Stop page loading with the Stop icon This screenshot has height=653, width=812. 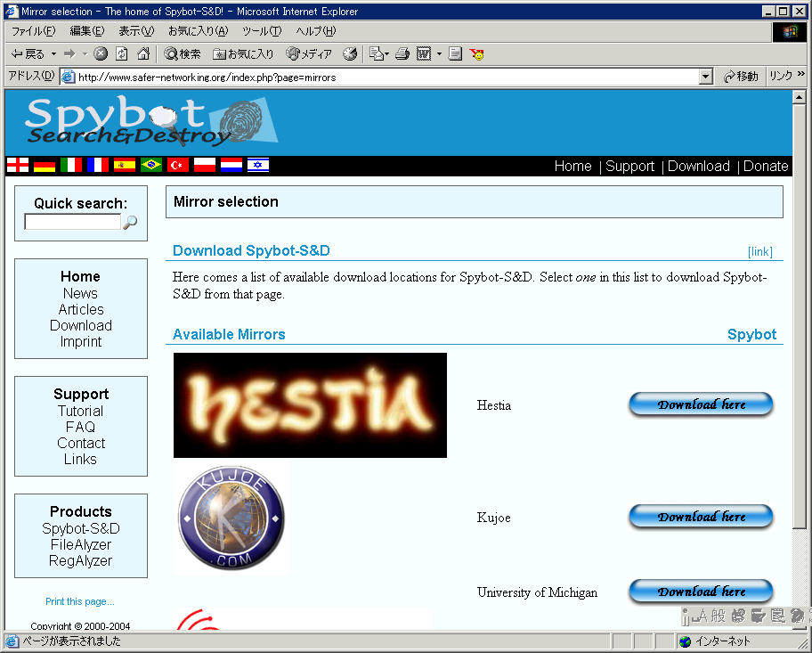pyautogui.click(x=101, y=53)
